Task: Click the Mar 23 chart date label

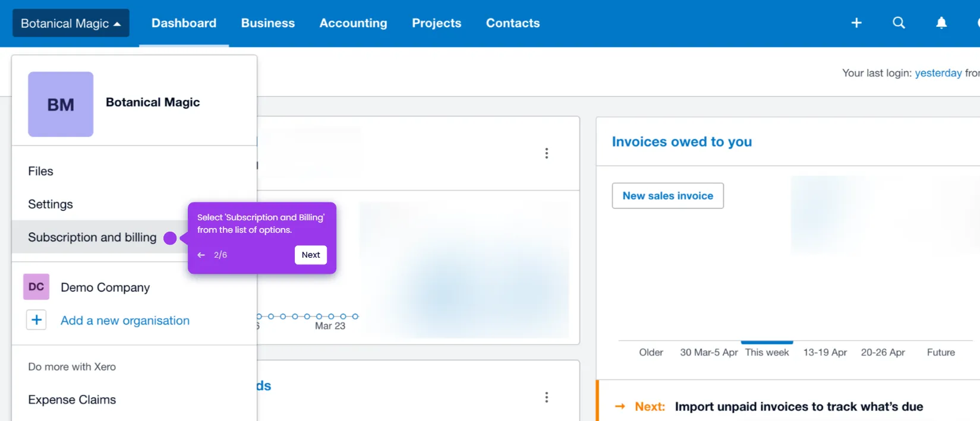Action: (330, 326)
